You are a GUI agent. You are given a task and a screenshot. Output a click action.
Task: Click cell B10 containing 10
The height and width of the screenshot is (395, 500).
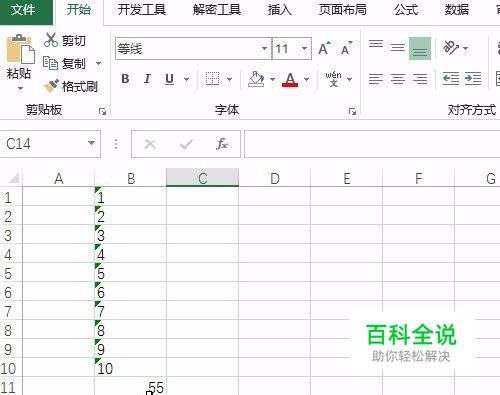131,368
